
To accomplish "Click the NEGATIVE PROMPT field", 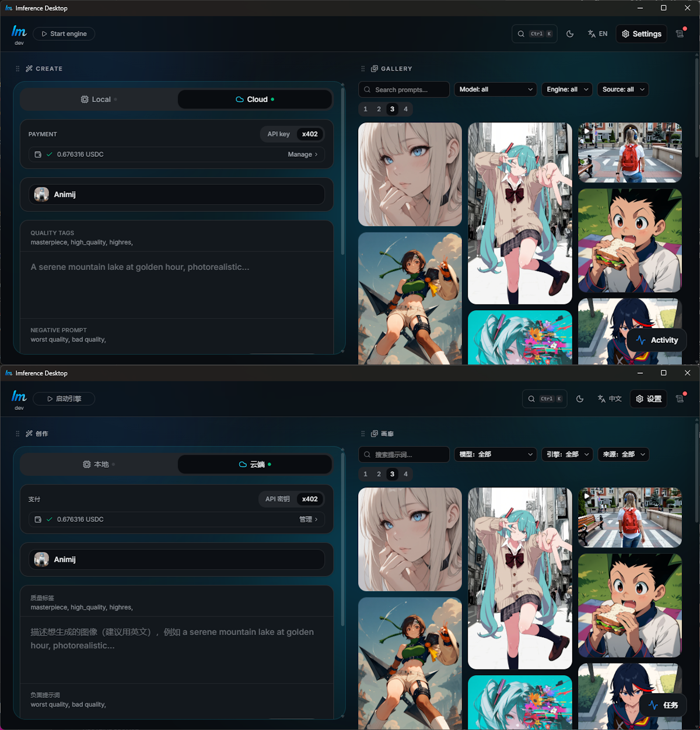I will 177,335.
